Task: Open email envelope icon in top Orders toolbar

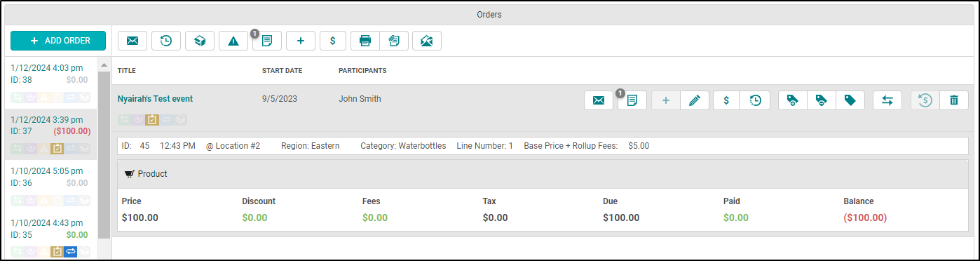Action: [132, 41]
